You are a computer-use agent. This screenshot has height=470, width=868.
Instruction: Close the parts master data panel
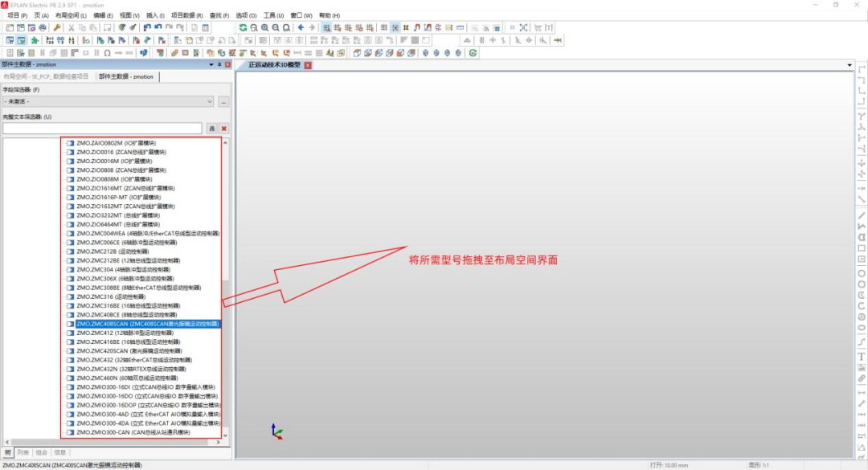227,65
